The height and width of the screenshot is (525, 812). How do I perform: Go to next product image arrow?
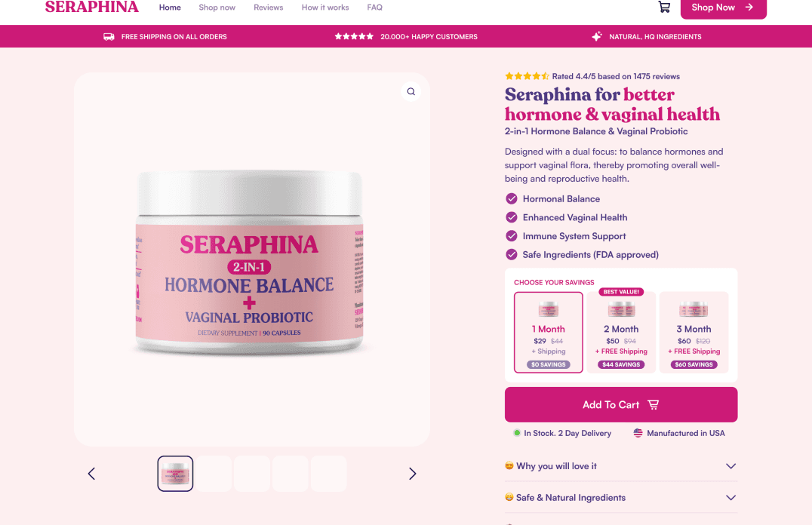click(x=412, y=474)
